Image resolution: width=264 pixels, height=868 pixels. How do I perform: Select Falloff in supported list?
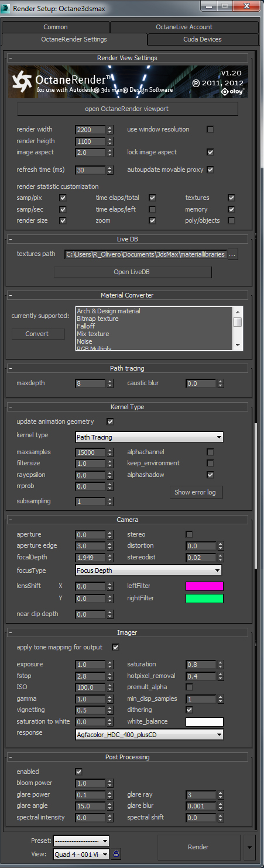click(x=85, y=326)
